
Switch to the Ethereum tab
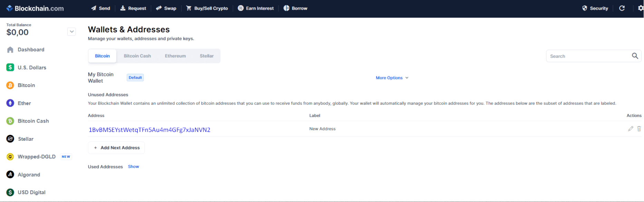[175, 56]
